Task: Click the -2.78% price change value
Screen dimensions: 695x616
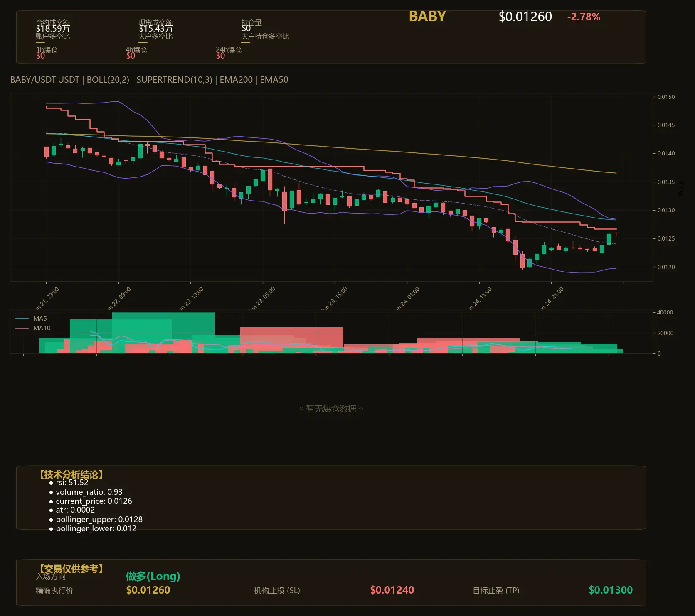Action: [584, 17]
